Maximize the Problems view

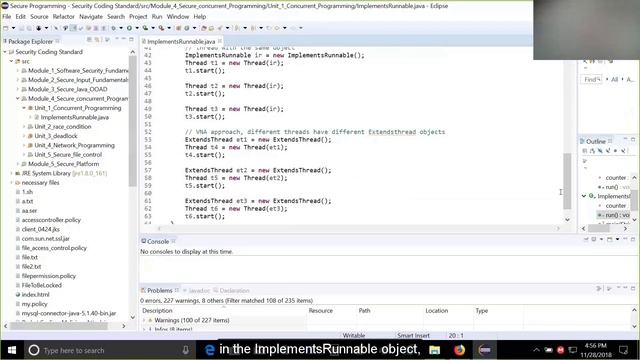633,288
